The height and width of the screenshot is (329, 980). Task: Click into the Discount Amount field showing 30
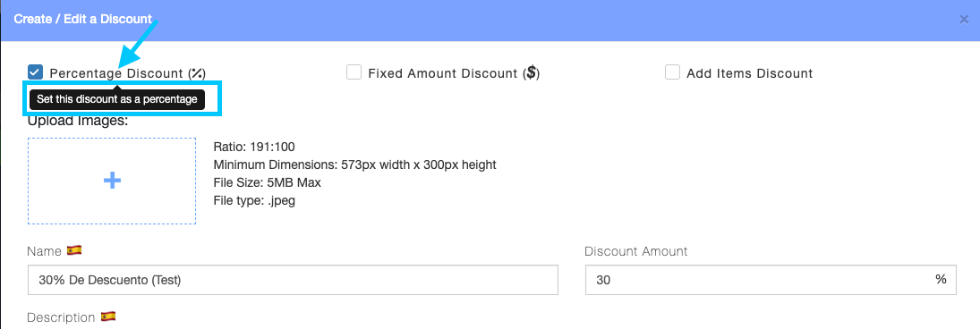tap(771, 281)
